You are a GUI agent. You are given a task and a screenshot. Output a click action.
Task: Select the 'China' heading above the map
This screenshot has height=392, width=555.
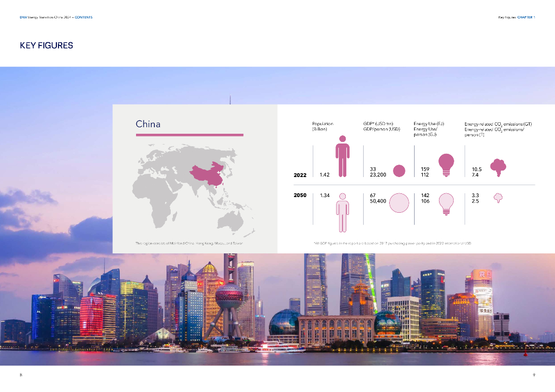pos(148,124)
